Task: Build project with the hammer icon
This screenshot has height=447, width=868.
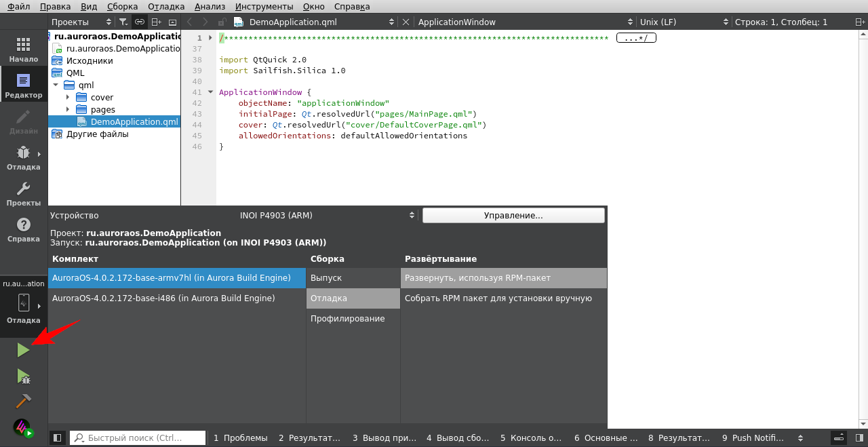Action: 23,402
